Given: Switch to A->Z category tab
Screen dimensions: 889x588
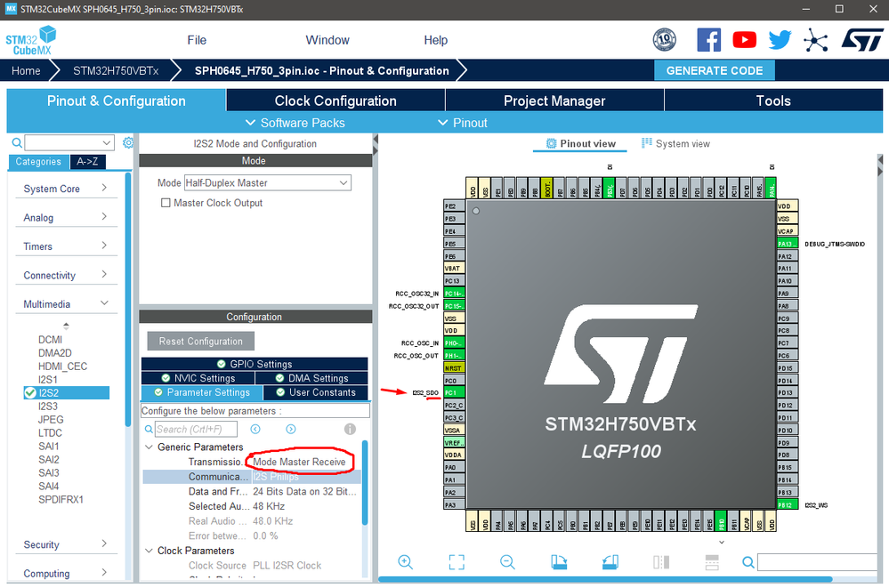Looking at the screenshot, I should [87, 162].
